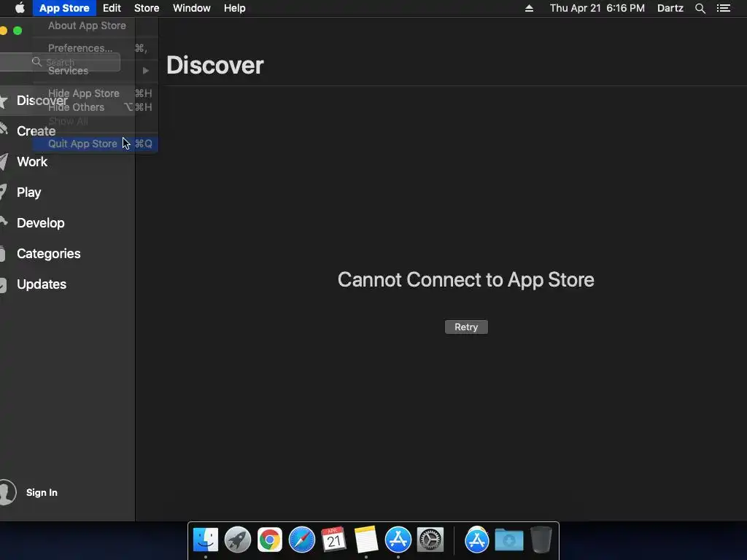The height and width of the screenshot is (560, 747).
Task: Open the Help menu
Action: [235, 8]
